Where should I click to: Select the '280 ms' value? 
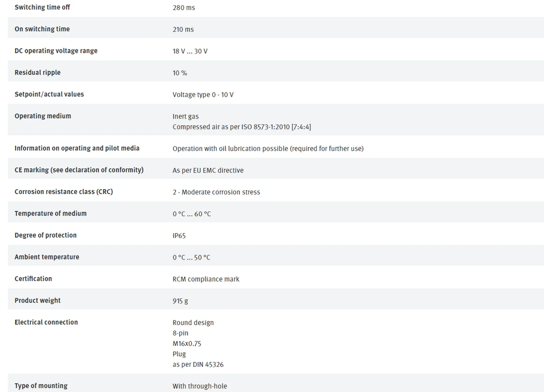click(184, 8)
